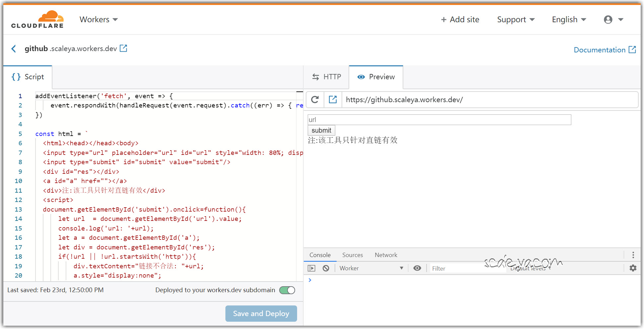
Task: Open the Documentation link
Action: pyautogui.click(x=604, y=50)
